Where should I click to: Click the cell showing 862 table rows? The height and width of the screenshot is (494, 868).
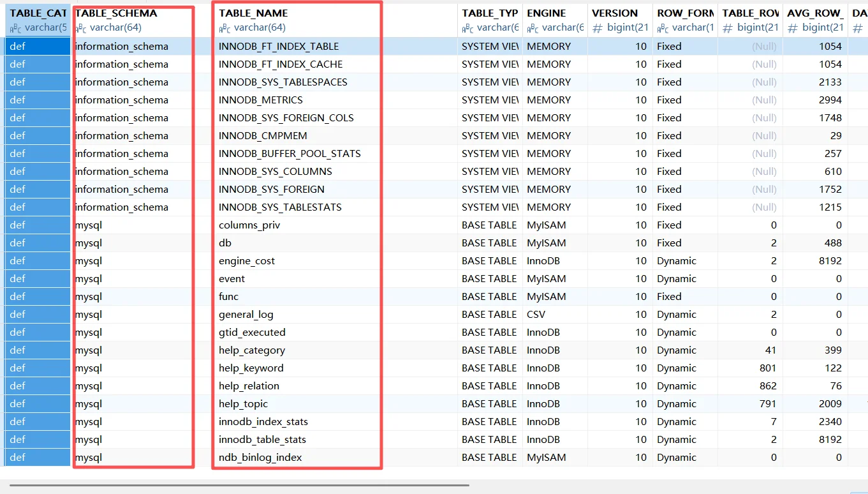click(x=768, y=385)
